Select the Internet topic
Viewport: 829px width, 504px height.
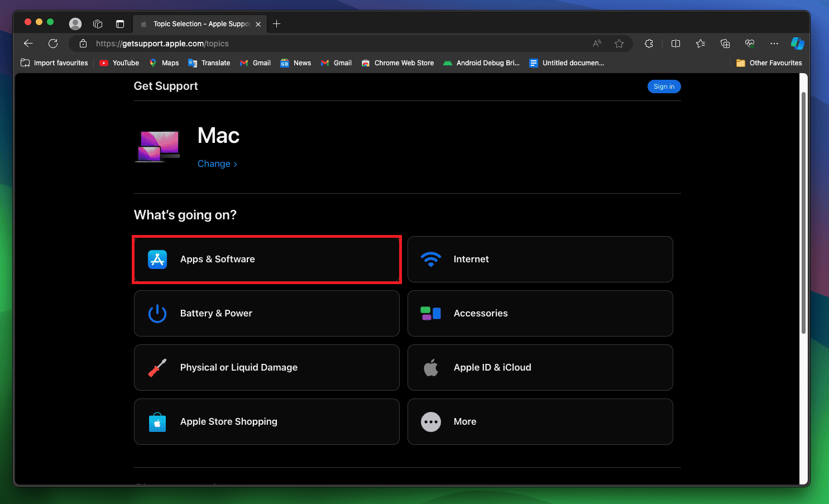540,260
